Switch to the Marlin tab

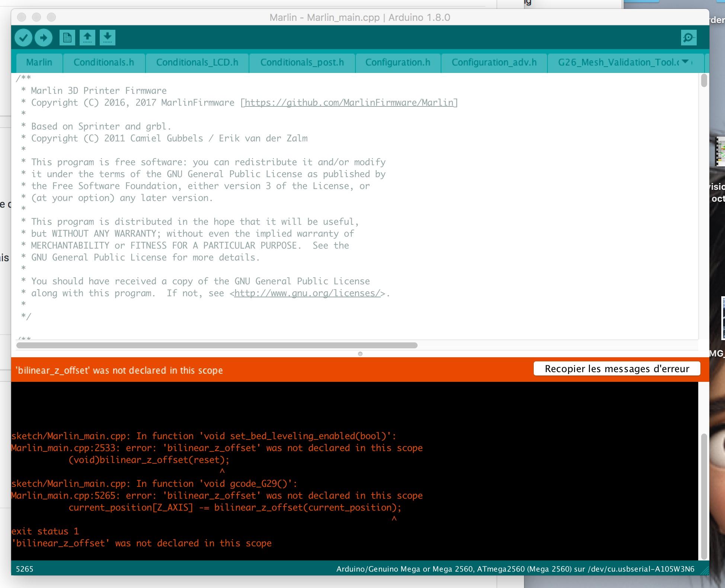pyautogui.click(x=39, y=62)
